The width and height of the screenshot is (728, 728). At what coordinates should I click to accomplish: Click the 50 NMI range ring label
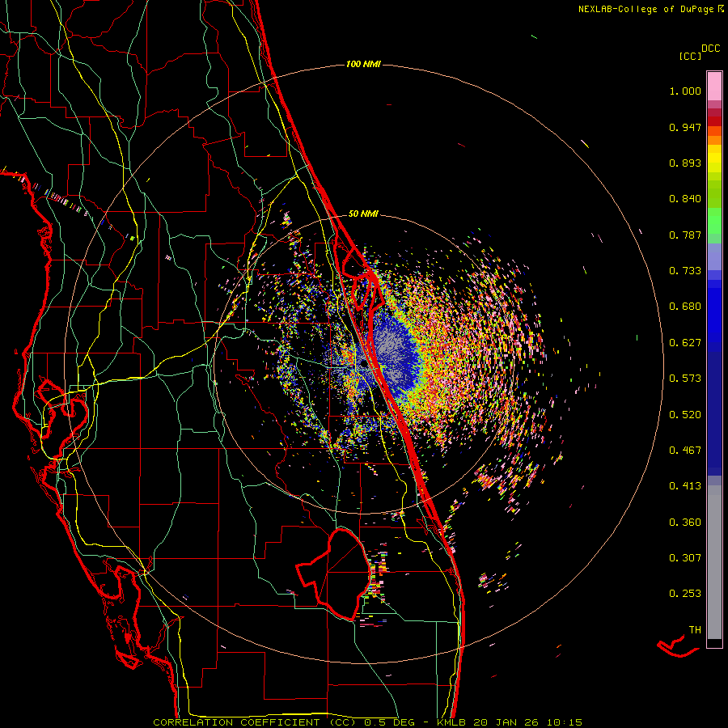pos(363,214)
